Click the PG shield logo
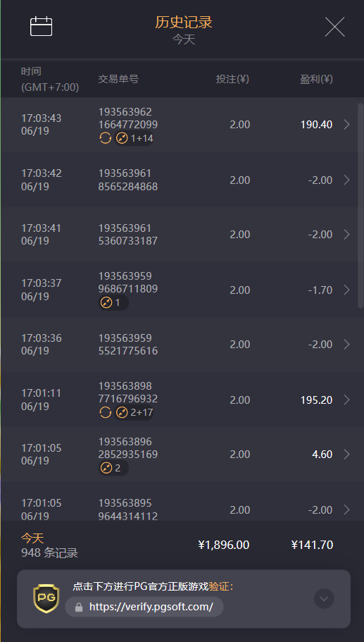364x642 pixels. [x=46, y=598]
